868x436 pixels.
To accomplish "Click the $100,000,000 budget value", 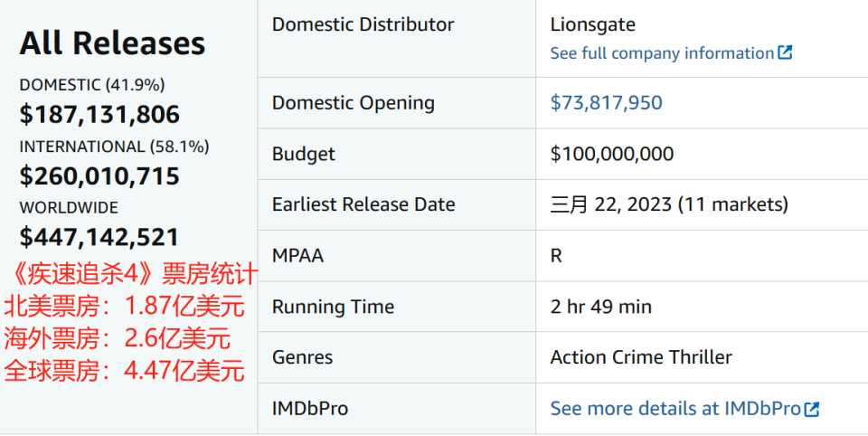I will click(x=611, y=155).
